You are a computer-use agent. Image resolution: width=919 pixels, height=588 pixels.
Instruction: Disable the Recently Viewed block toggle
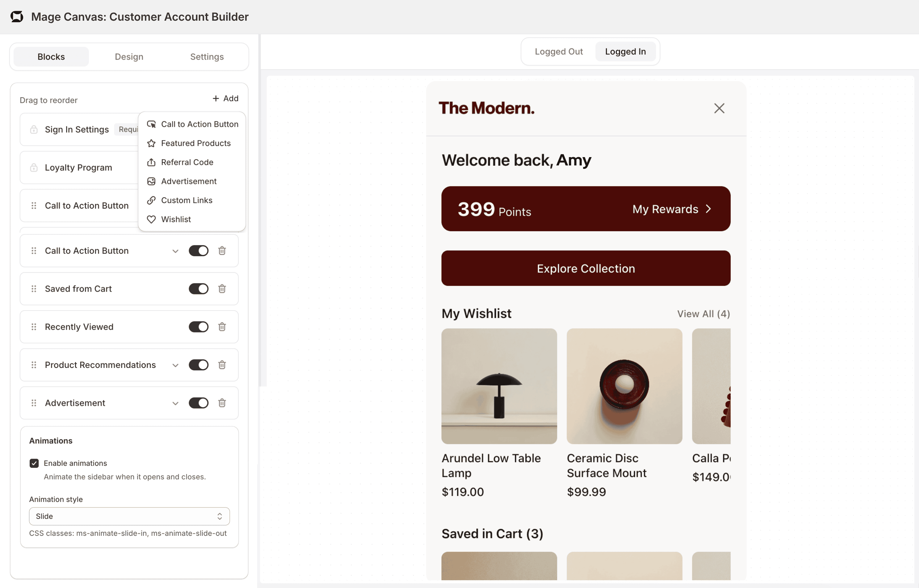click(x=198, y=327)
